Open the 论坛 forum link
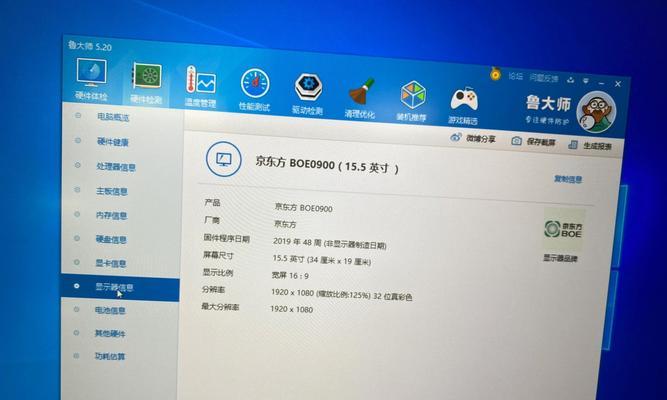The height and width of the screenshot is (400, 667). pos(516,76)
